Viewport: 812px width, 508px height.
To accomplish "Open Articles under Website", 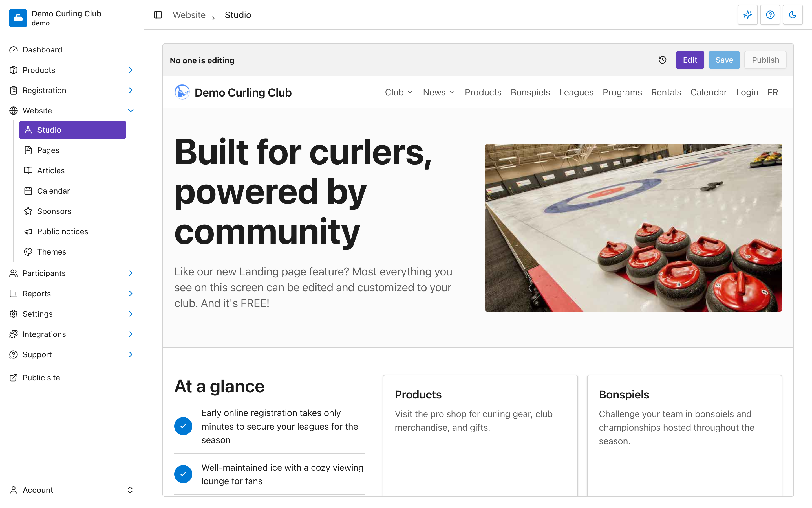I will [72, 170].
